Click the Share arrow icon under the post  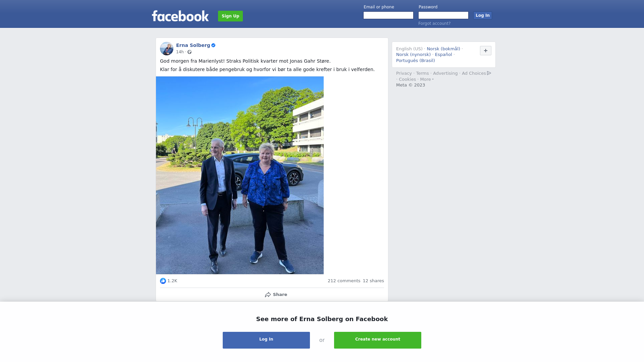coord(268,295)
